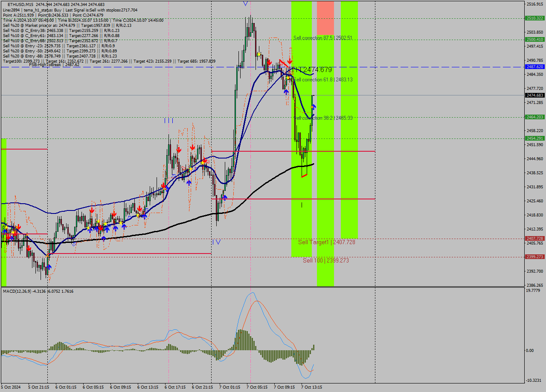546x392 pixels.
Task: Click the '7 Oct 09:15' time axis label
Action: coord(284,387)
